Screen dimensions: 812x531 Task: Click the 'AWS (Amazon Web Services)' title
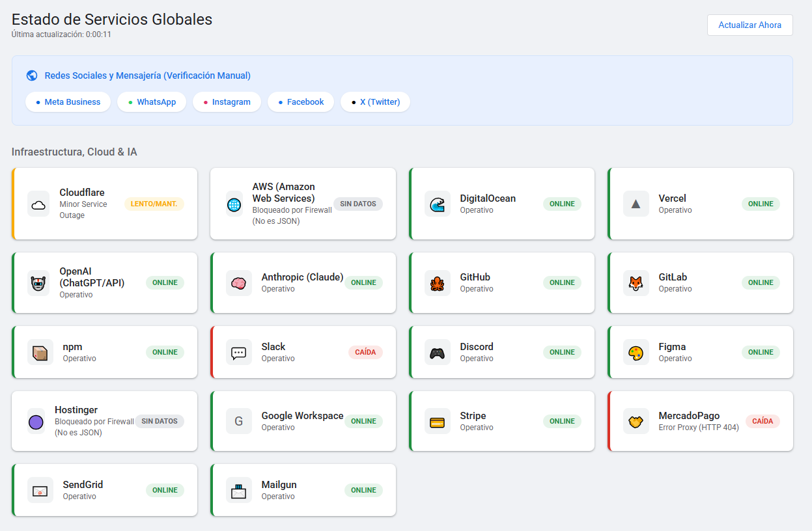pos(284,193)
